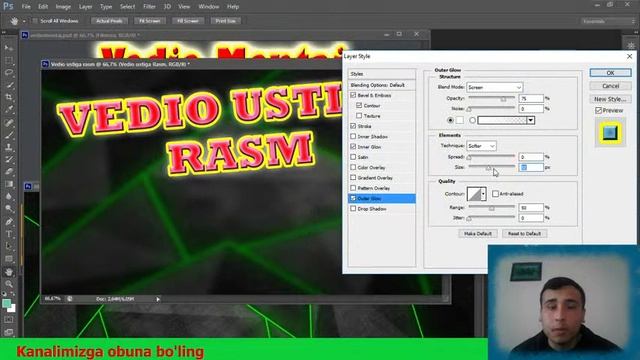Enable the Inner Shadow checkbox
Screen dimensions: 640x360
(x=353, y=136)
